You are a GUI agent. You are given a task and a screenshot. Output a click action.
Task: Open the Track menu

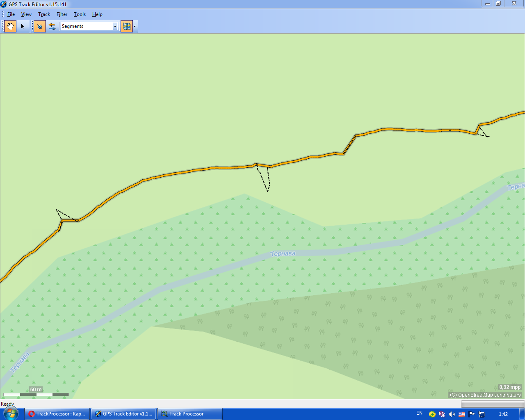pyautogui.click(x=44, y=14)
